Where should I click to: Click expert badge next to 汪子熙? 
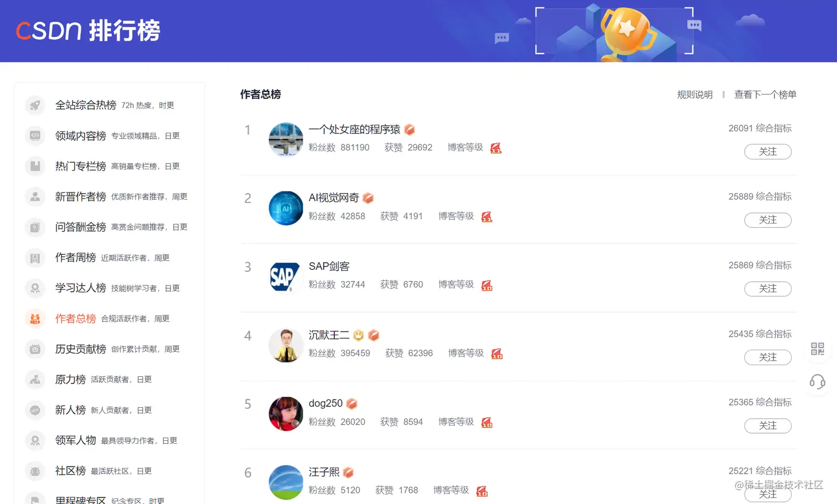(348, 472)
